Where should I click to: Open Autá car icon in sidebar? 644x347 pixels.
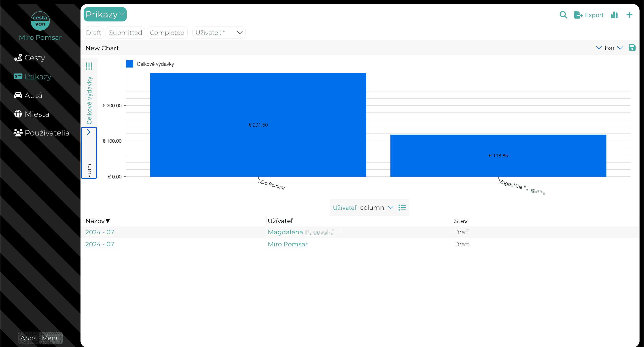[x=18, y=95]
